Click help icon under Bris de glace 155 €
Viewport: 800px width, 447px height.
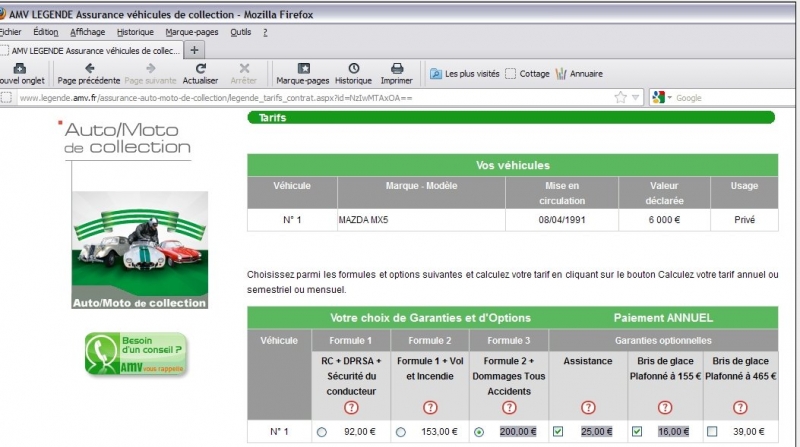[x=665, y=407]
